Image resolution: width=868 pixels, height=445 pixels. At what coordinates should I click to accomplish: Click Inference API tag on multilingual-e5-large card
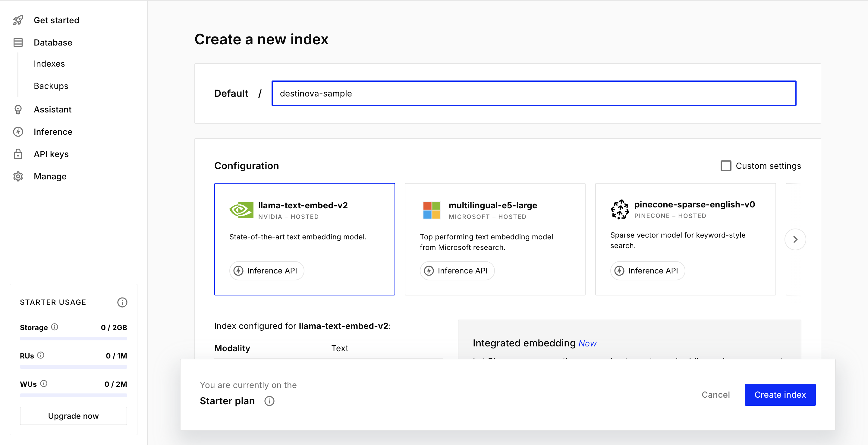click(457, 271)
